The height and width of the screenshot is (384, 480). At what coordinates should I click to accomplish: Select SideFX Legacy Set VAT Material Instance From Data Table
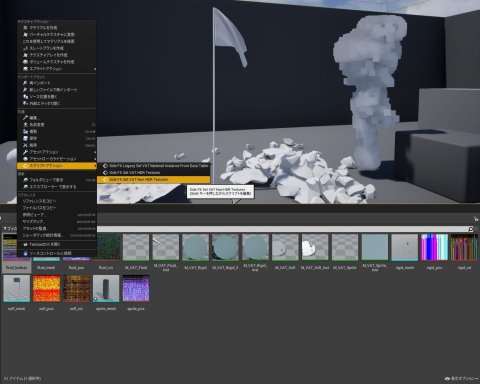point(154,166)
